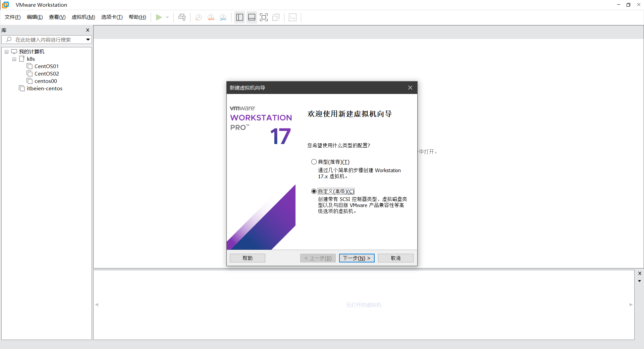The width and height of the screenshot is (644, 349).
Task: Select the 典型(推荐) radio option
Action: pos(314,162)
